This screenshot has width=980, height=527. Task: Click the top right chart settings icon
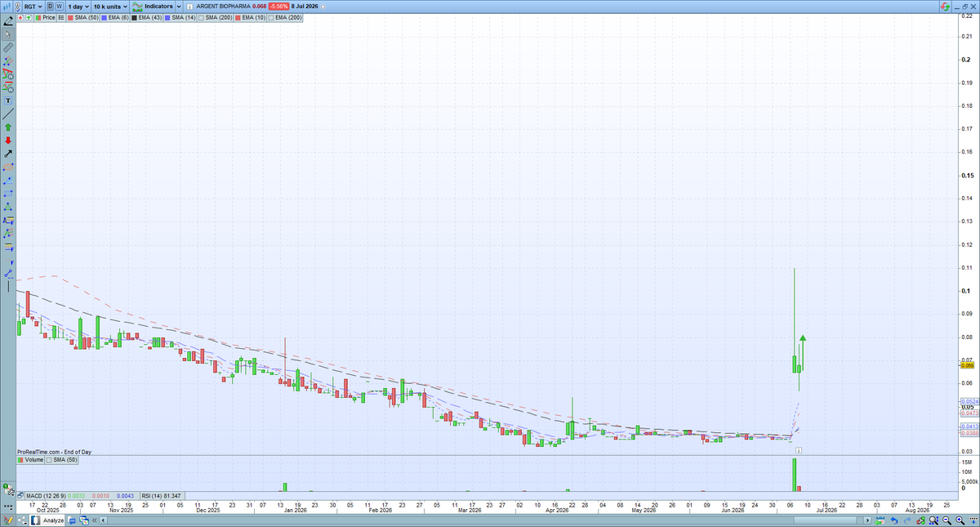pyautogui.click(x=945, y=7)
